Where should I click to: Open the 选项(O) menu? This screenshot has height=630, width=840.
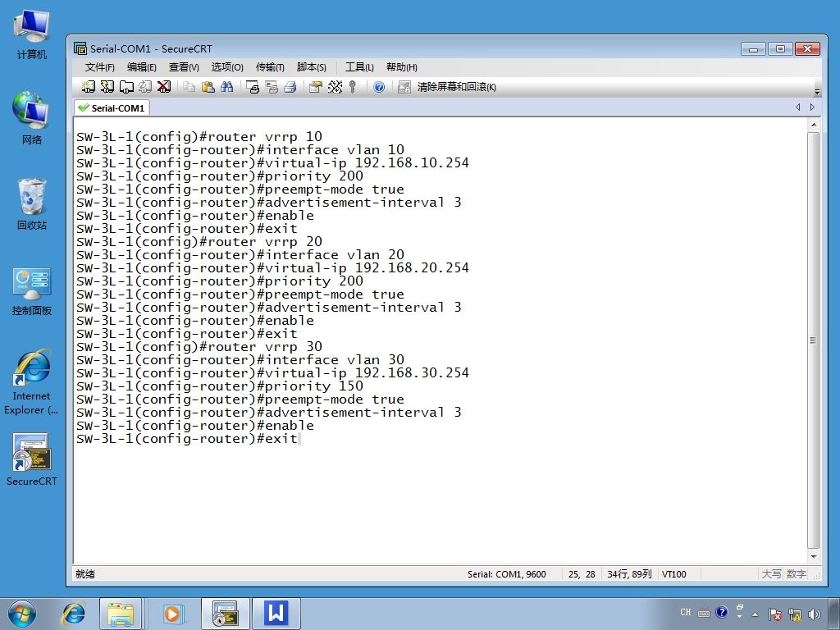227,67
